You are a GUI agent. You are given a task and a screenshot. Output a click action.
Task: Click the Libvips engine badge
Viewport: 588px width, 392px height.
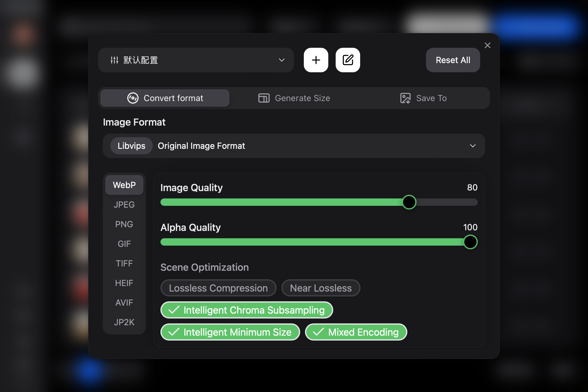coord(131,146)
